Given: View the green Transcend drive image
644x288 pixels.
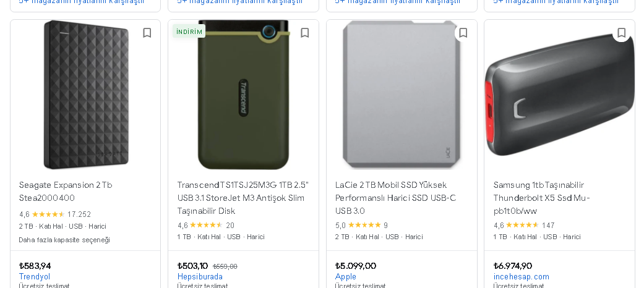Looking at the screenshot, I should (x=243, y=95).
